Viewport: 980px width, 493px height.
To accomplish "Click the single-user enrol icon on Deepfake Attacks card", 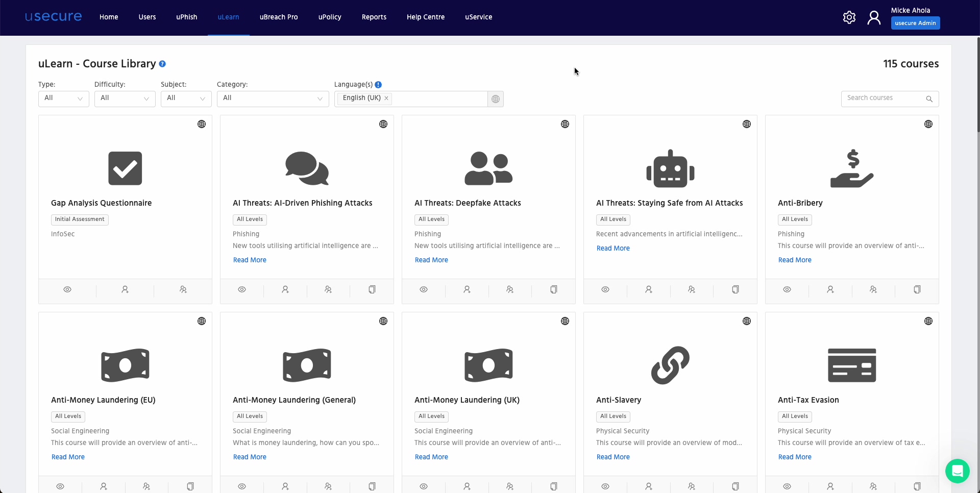I will click(x=467, y=290).
